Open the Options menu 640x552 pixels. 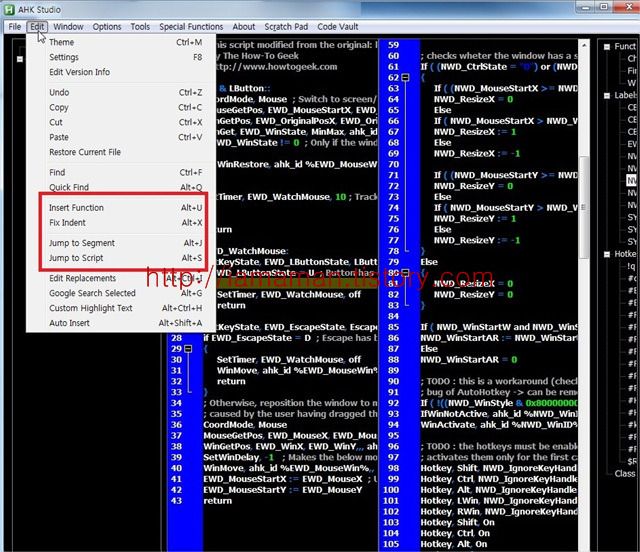(x=107, y=27)
